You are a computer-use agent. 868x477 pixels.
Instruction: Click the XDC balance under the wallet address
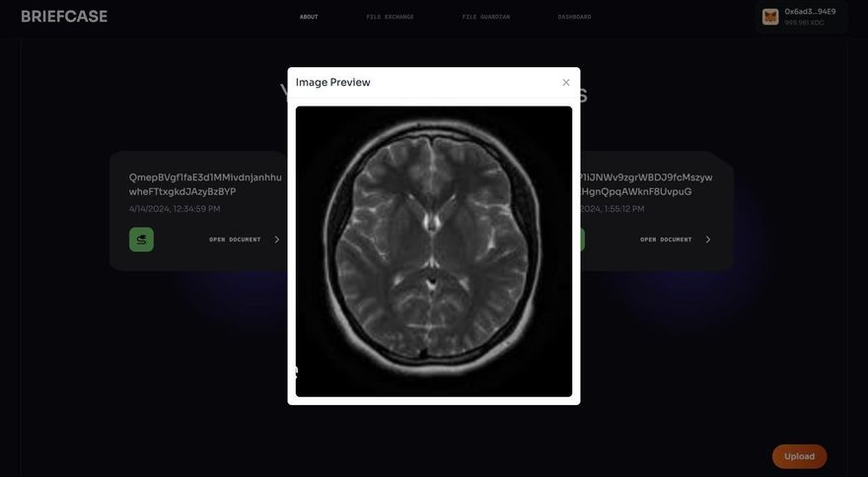(x=804, y=23)
